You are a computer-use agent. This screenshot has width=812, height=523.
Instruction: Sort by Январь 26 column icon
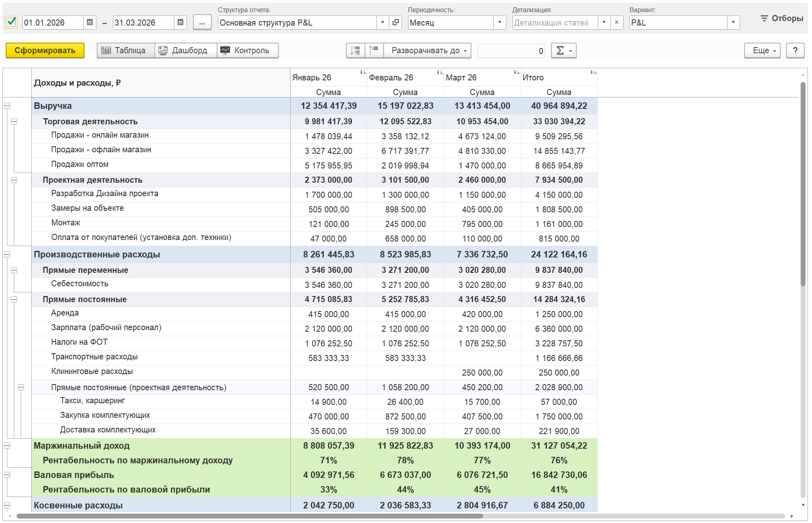click(363, 72)
